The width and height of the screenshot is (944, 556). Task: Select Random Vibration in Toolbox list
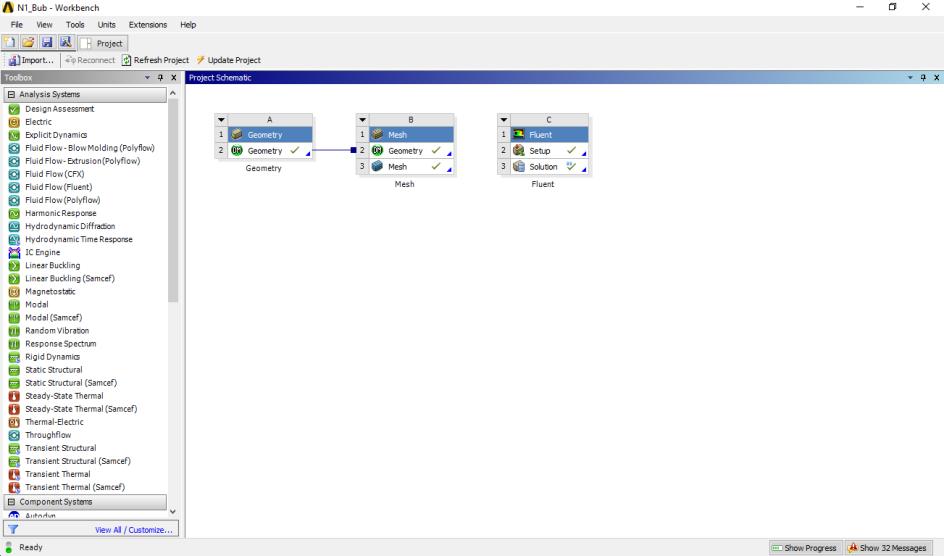(x=57, y=331)
